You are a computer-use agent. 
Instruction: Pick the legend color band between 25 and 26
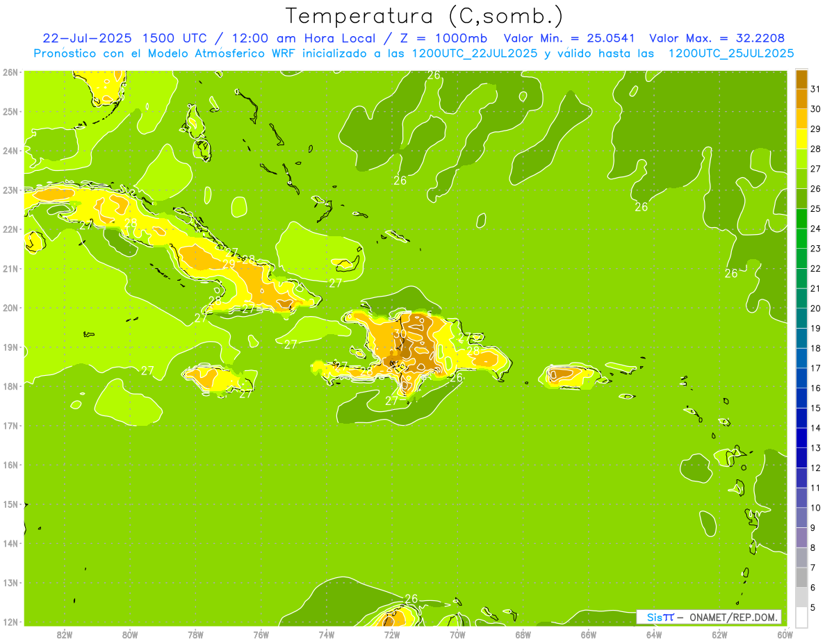pos(801,199)
